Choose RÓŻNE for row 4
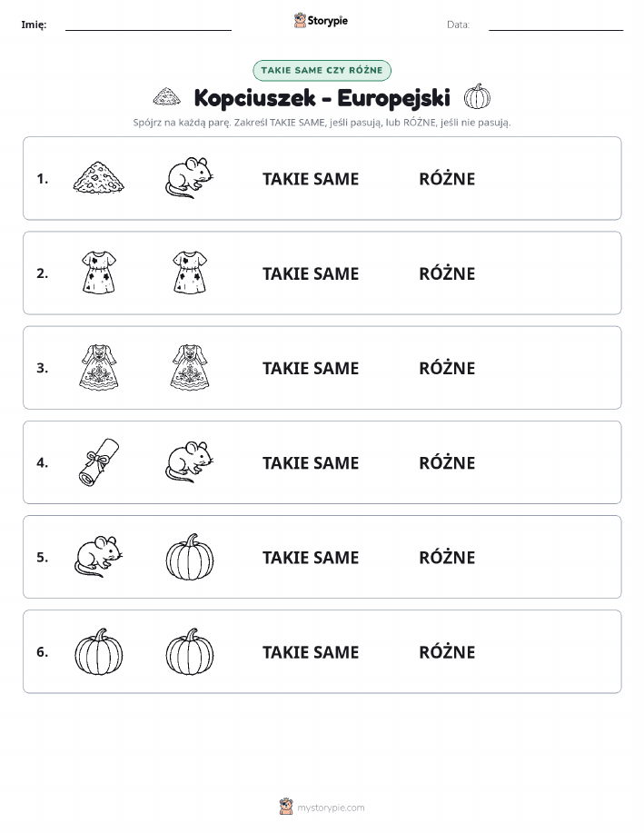This screenshot has width=644, height=833. pos(447,462)
